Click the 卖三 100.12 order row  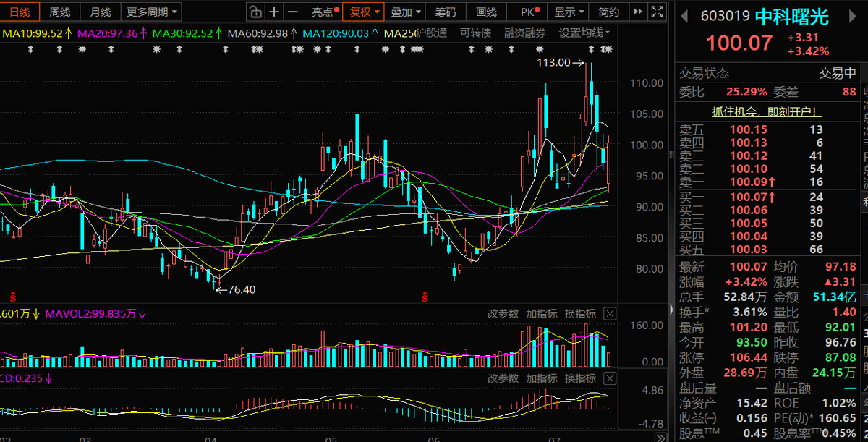click(766, 156)
